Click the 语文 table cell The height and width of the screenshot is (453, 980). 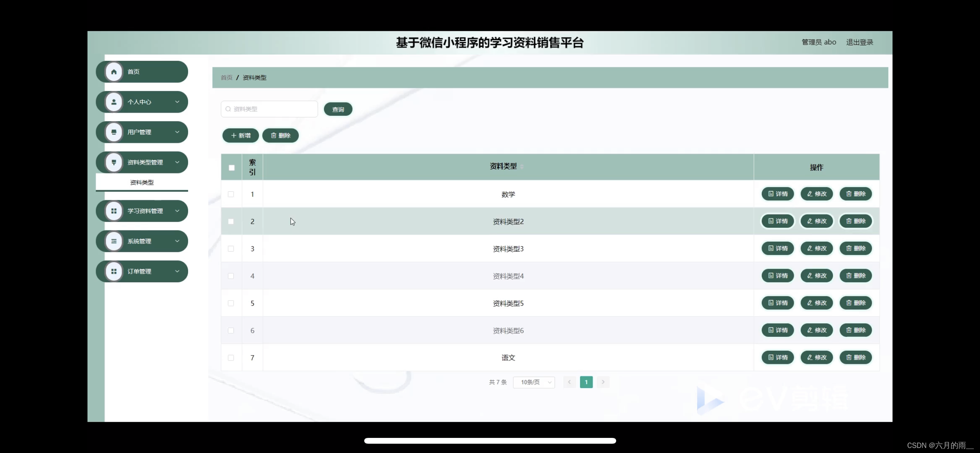pos(508,358)
